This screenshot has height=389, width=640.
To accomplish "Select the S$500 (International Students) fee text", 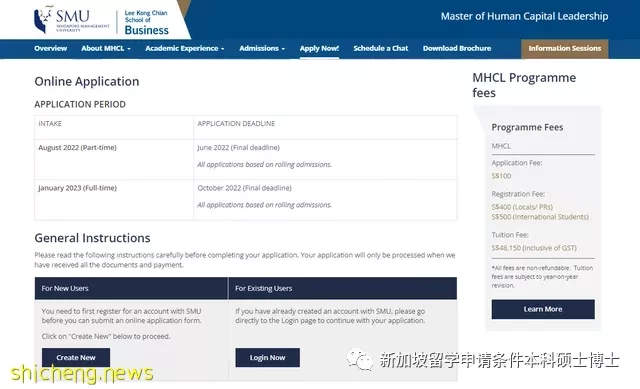I will [x=540, y=217].
